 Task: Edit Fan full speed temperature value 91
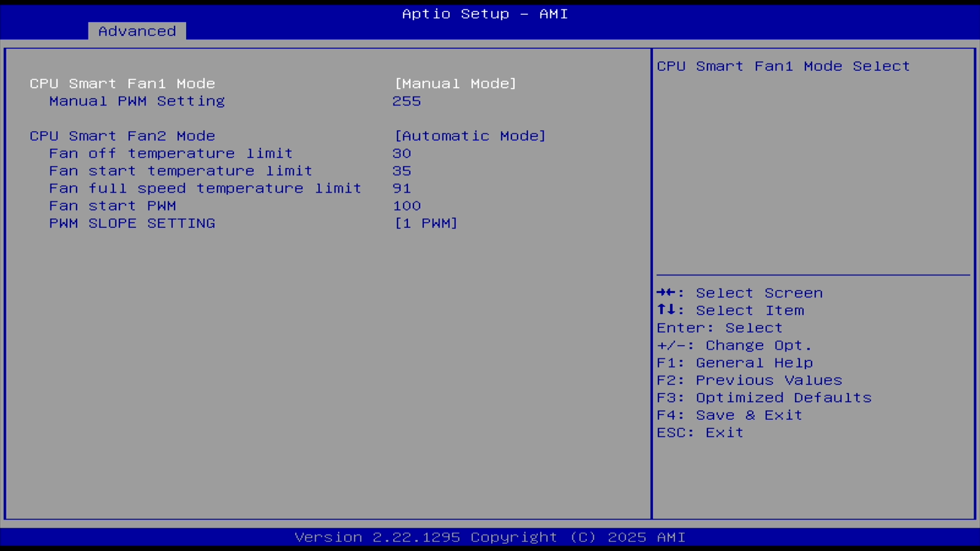pos(402,188)
